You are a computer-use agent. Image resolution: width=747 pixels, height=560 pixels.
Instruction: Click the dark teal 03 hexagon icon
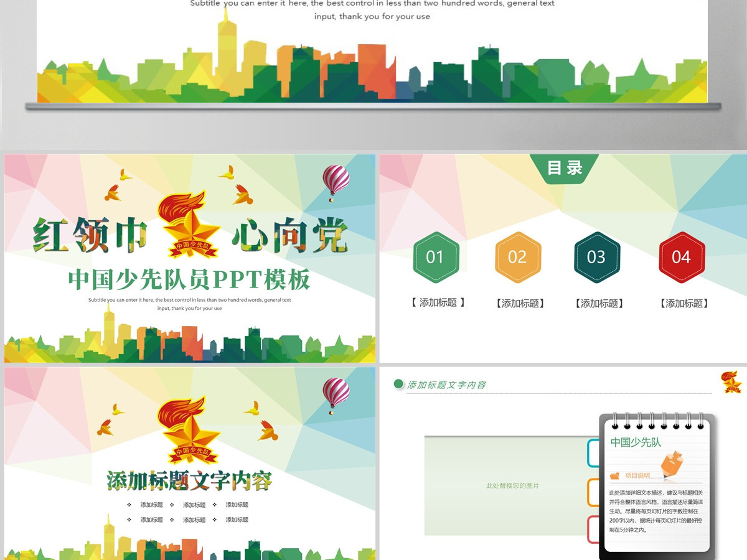click(x=596, y=257)
